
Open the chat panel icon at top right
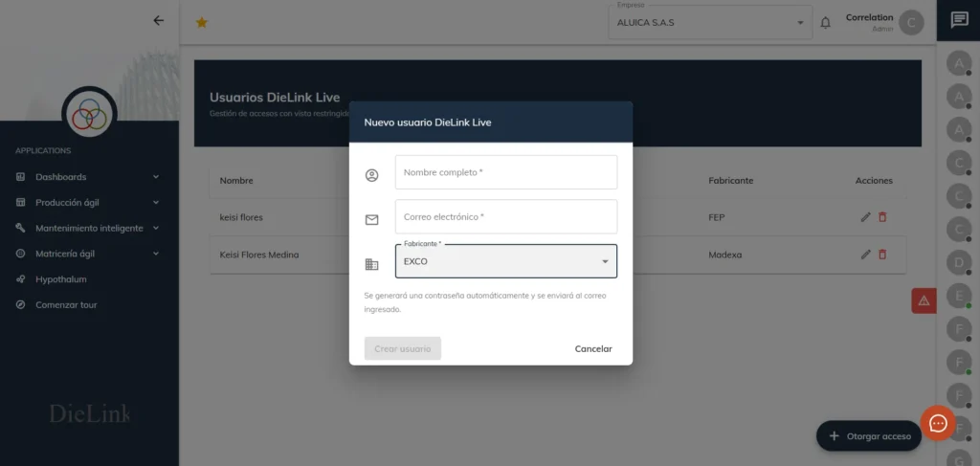[x=959, y=20]
